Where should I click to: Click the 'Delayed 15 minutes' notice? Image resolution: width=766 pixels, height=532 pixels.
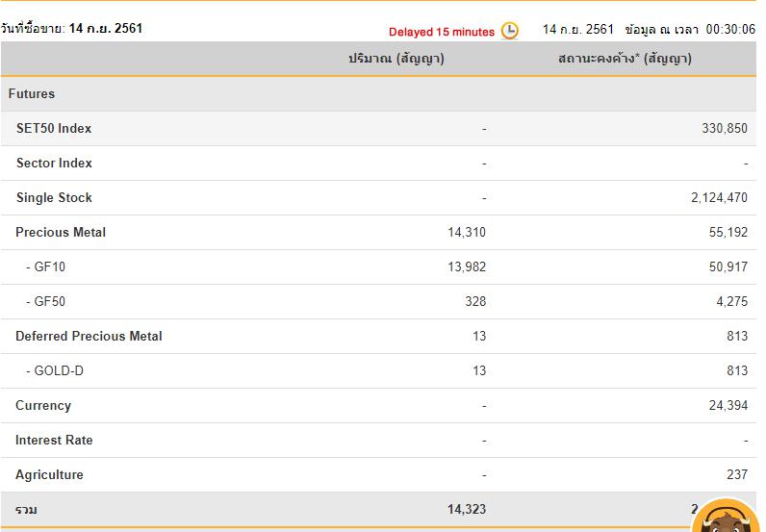(442, 33)
